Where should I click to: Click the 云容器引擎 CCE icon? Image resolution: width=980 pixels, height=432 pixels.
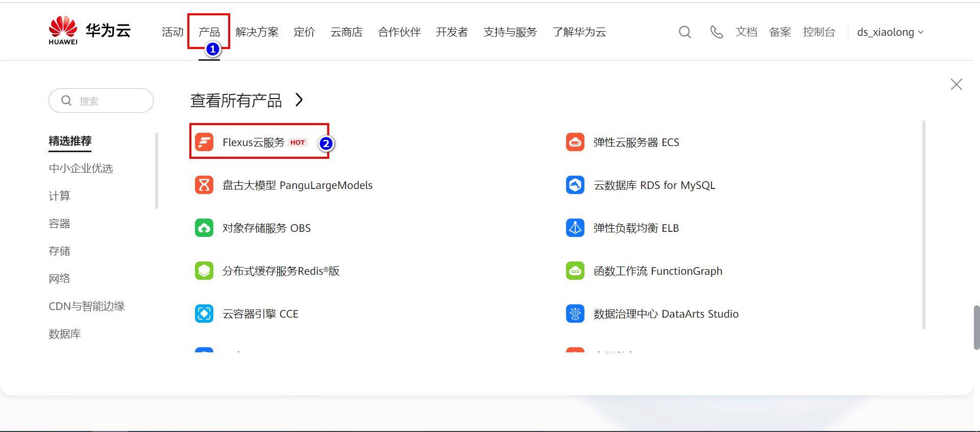[204, 314]
